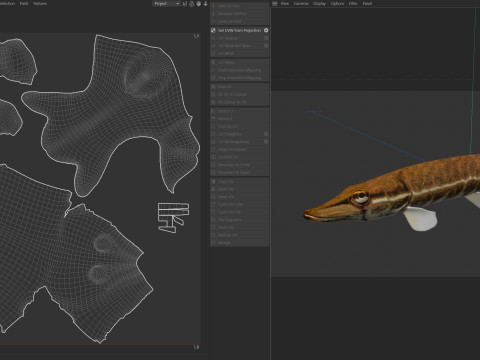Open the viewport hamburger menu icon

click(x=275, y=4)
